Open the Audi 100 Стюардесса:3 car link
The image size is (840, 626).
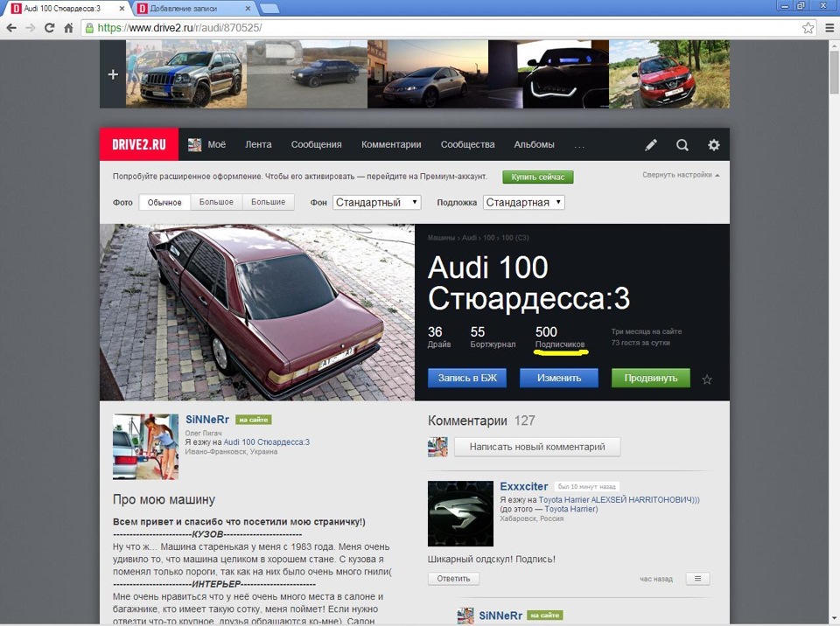266,442
